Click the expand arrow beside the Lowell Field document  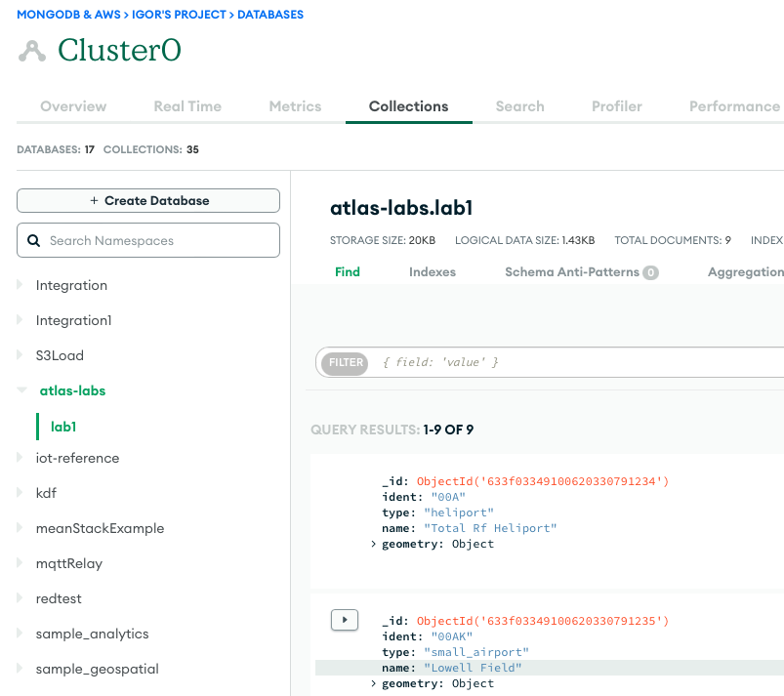coord(344,620)
